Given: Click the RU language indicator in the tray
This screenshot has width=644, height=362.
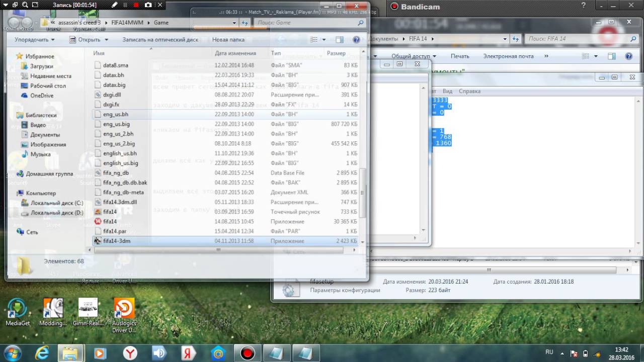Looking at the screenshot, I should coord(549,352).
